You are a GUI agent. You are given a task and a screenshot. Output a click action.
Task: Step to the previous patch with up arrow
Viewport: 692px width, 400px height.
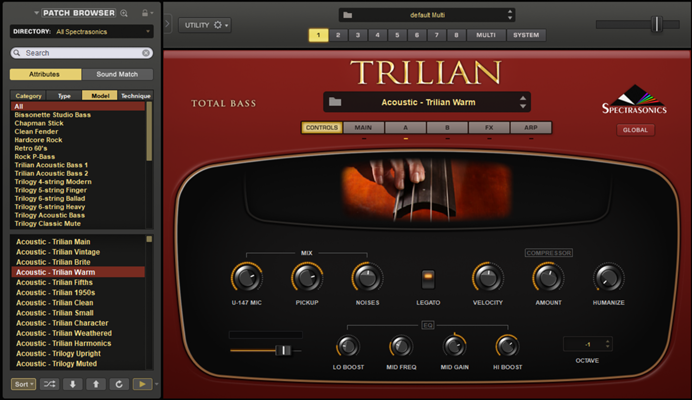click(96, 384)
